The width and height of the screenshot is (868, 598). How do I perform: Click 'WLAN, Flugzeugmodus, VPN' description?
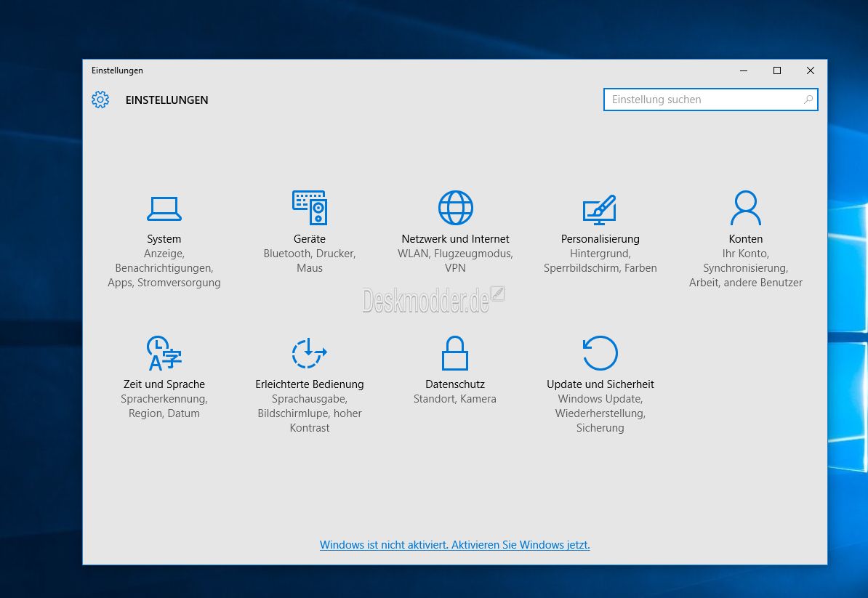coord(455,261)
